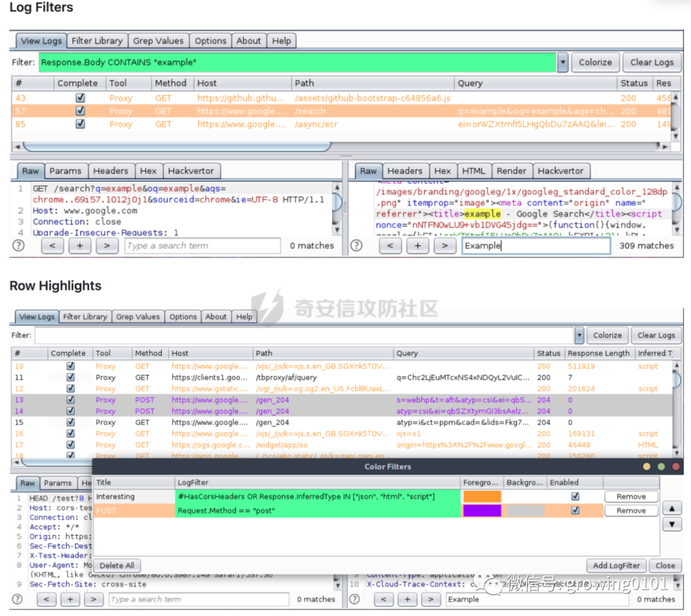Toggle Complete checkbox for log row 57
The image size is (691, 616).
point(80,111)
